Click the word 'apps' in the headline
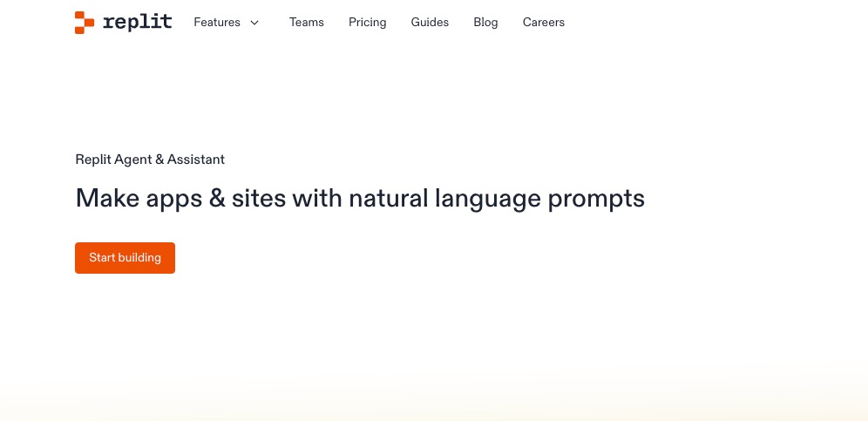 [x=173, y=200]
